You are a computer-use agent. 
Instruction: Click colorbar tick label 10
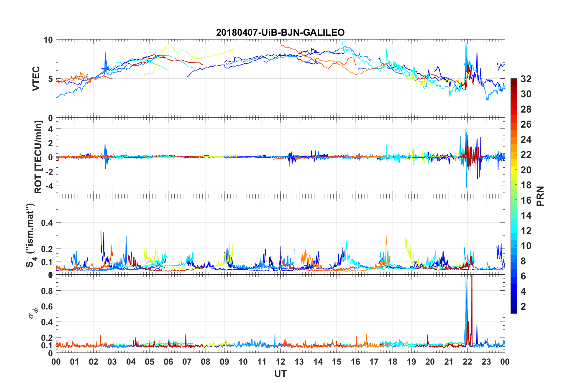(526, 246)
